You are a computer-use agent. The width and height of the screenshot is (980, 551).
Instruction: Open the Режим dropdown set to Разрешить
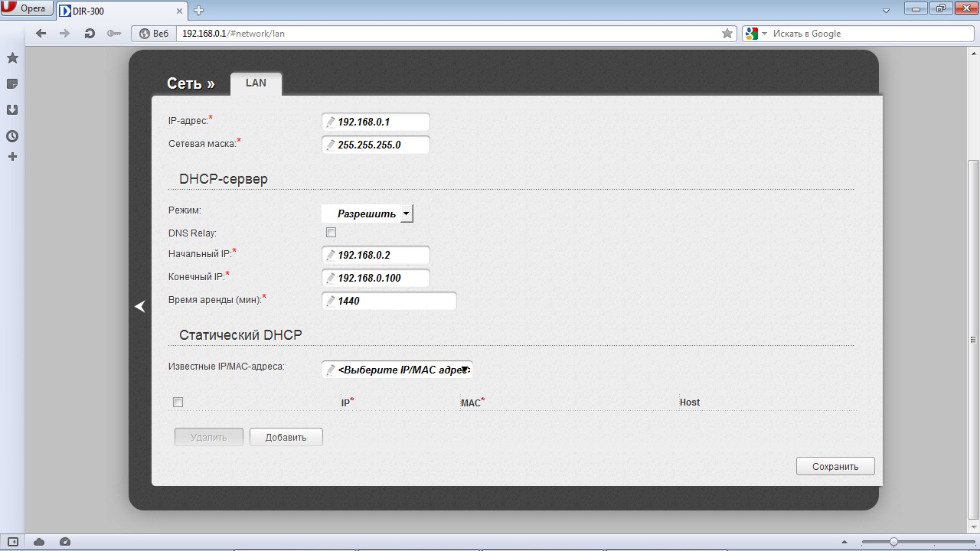coord(367,214)
